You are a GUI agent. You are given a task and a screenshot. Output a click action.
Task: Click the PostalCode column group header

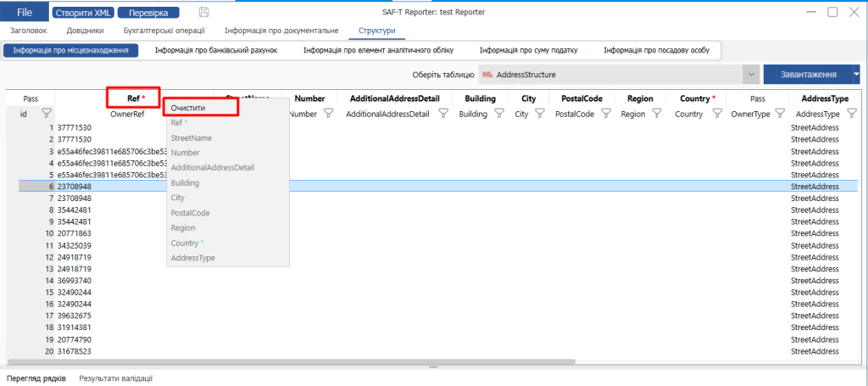tap(581, 98)
